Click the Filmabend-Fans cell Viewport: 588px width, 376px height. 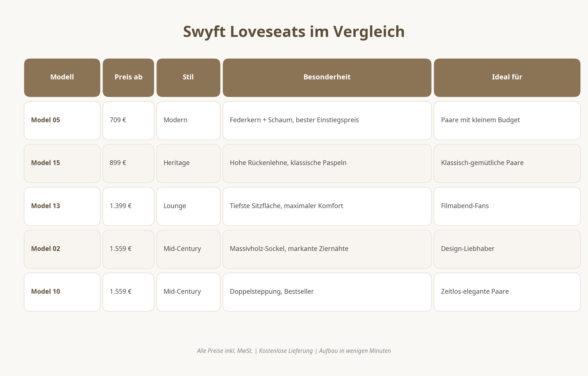click(x=507, y=206)
